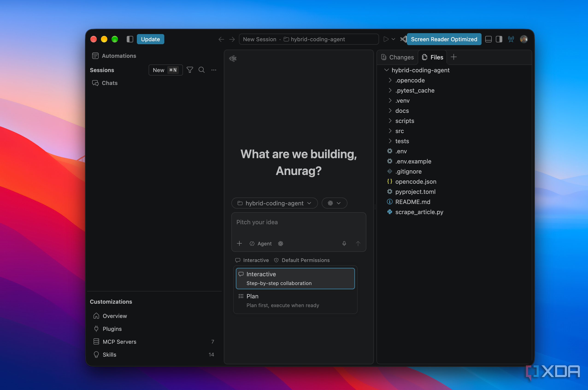
Task: Add a new tab with the plus icon
Action: click(454, 57)
